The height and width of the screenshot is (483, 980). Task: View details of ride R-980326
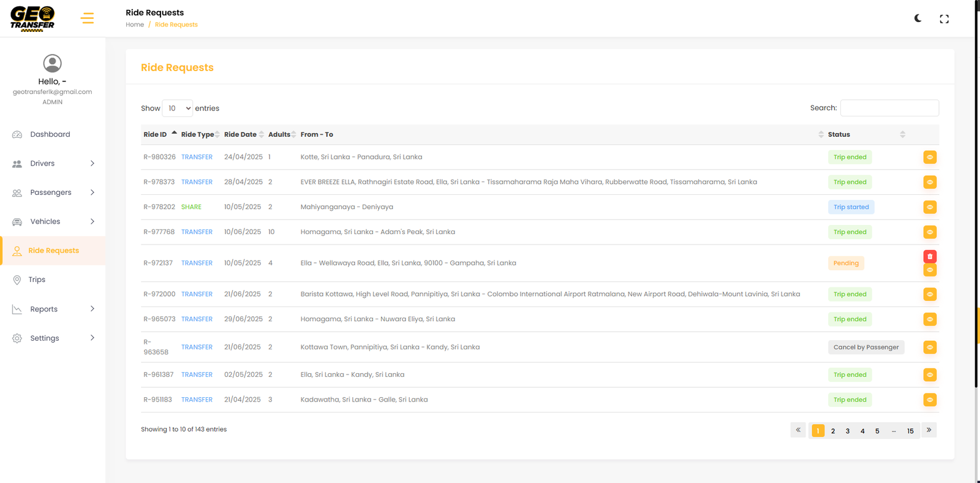[930, 158]
